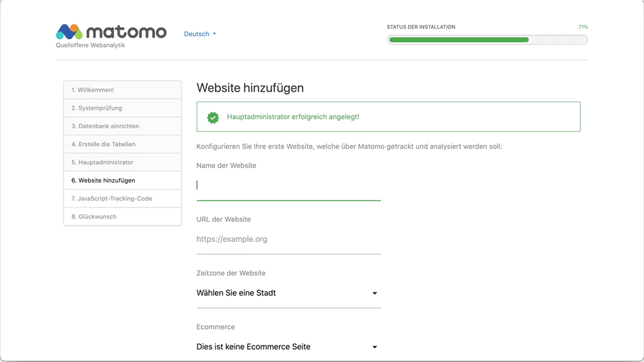Focus the Name der Website field
Viewport: 644px width, 362px height.
click(x=288, y=186)
